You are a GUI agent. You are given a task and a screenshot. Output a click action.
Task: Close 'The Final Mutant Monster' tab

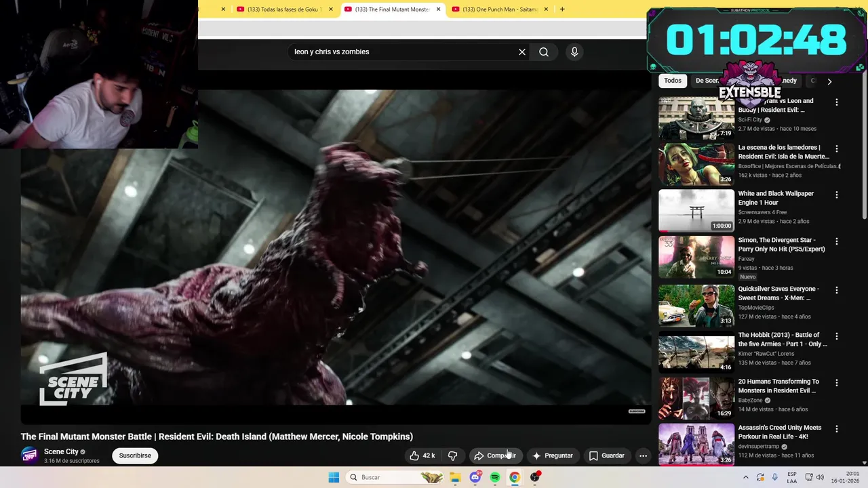(438, 9)
